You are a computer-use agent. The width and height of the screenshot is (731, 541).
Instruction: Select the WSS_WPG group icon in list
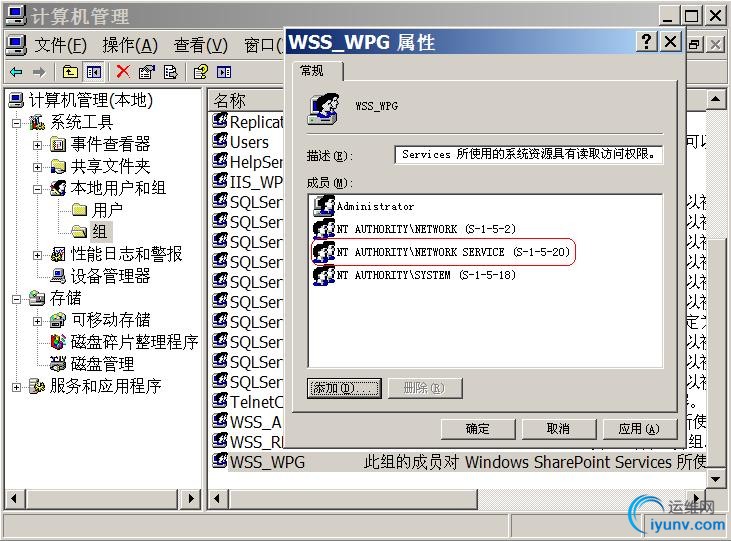[220, 461]
